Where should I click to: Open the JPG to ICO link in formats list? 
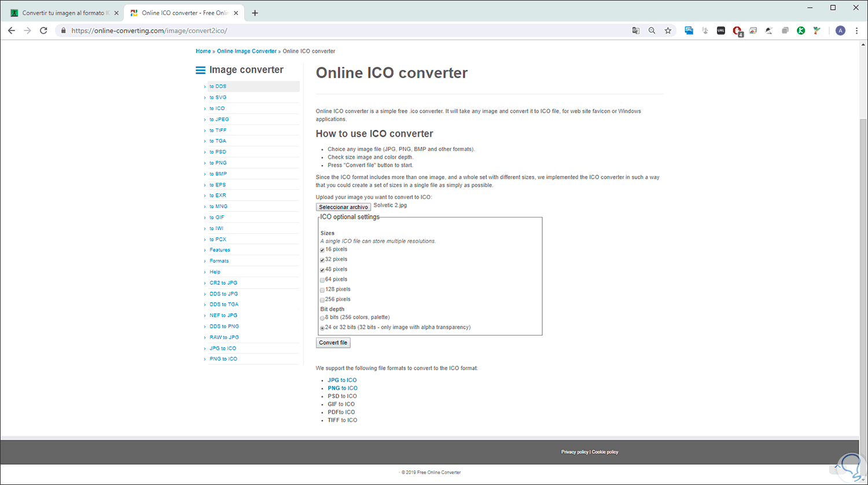(x=342, y=380)
